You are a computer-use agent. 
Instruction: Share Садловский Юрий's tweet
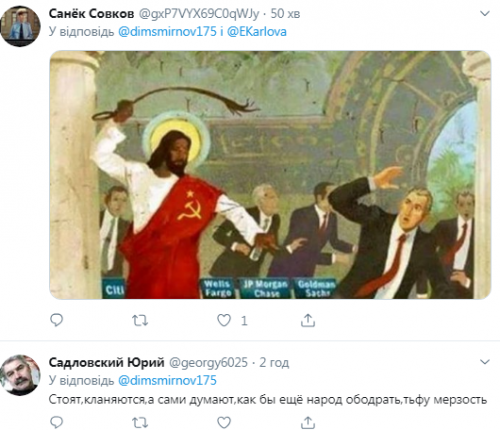click(308, 422)
